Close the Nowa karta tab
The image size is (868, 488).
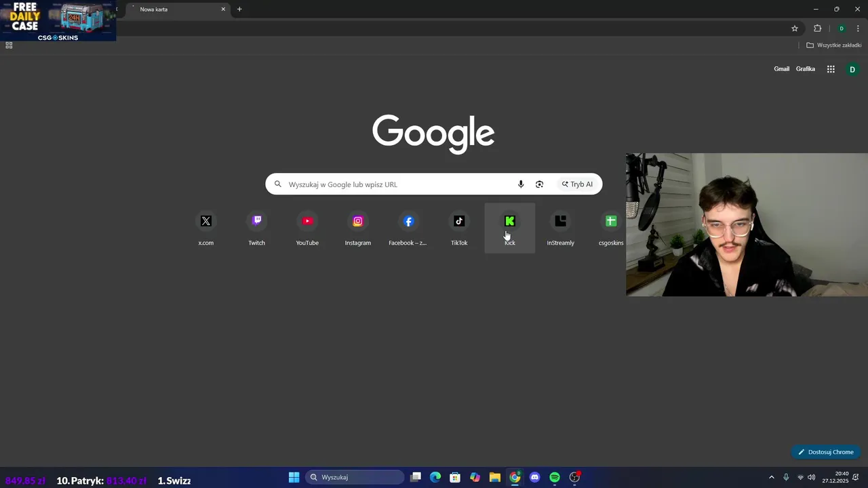223,9
